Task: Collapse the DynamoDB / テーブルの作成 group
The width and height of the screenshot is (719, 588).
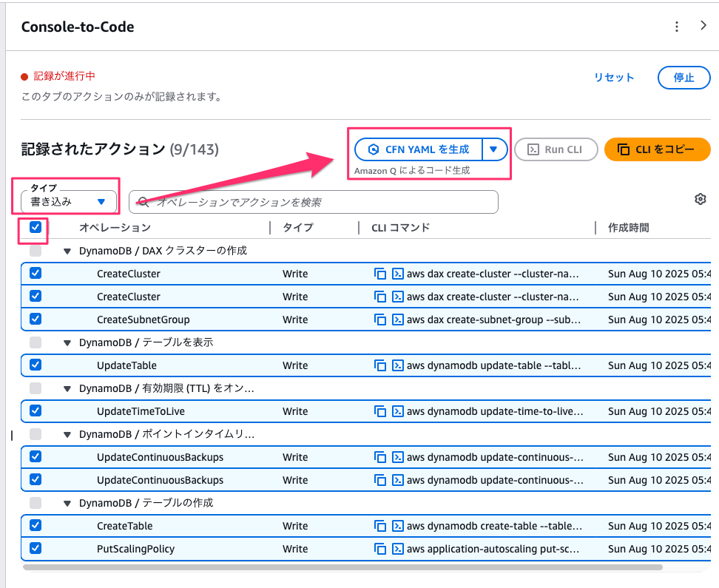Action: point(67,504)
